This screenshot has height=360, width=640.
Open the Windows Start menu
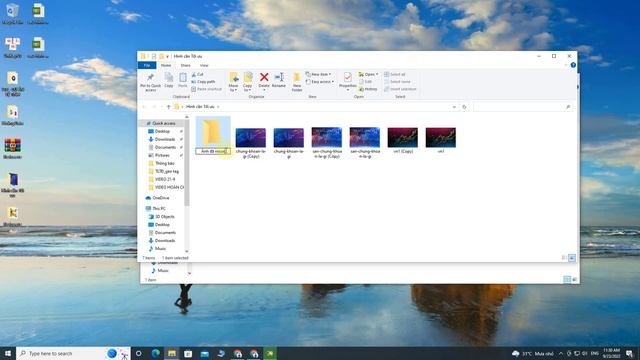pos(8,353)
